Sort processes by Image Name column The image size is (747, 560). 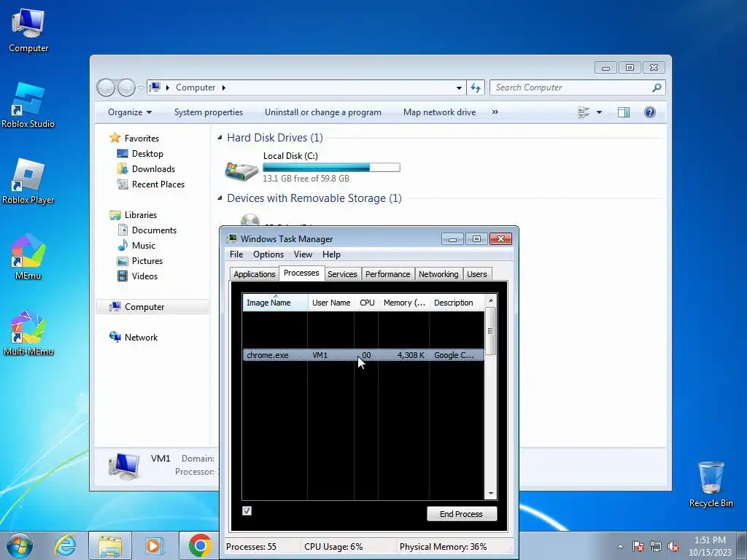[275, 303]
